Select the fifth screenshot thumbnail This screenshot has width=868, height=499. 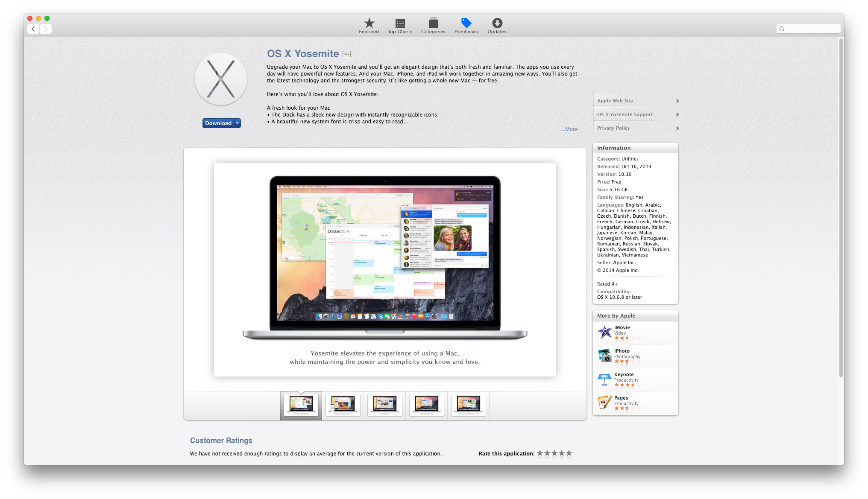click(x=469, y=405)
